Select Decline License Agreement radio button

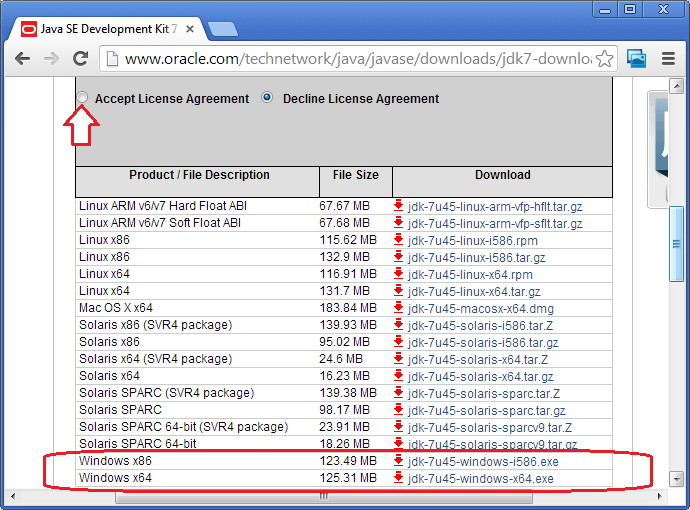(x=267, y=98)
